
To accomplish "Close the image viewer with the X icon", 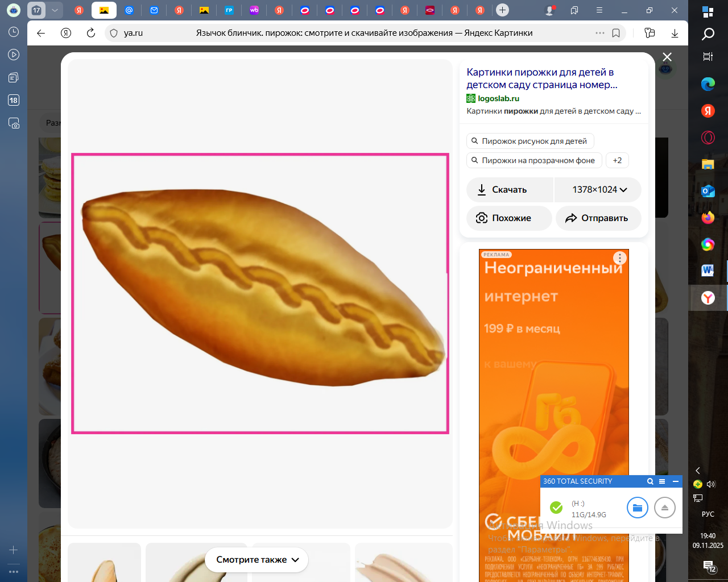I will [667, 57].
